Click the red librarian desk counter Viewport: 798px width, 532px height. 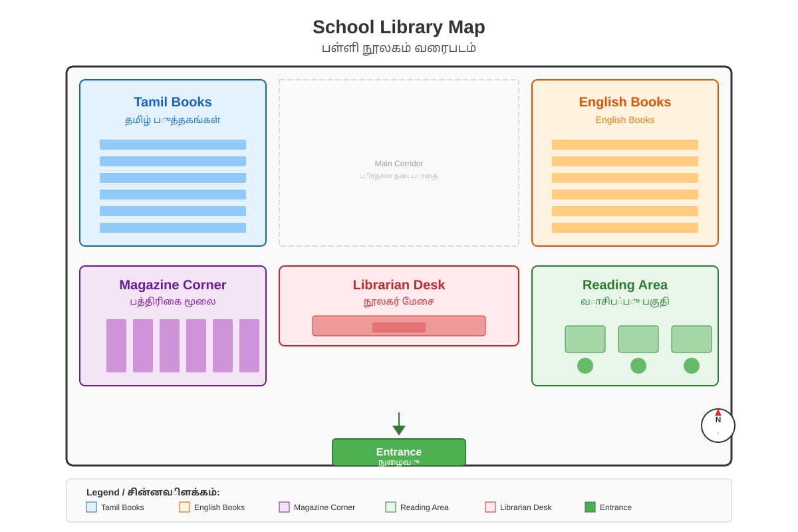click(399, 326)
